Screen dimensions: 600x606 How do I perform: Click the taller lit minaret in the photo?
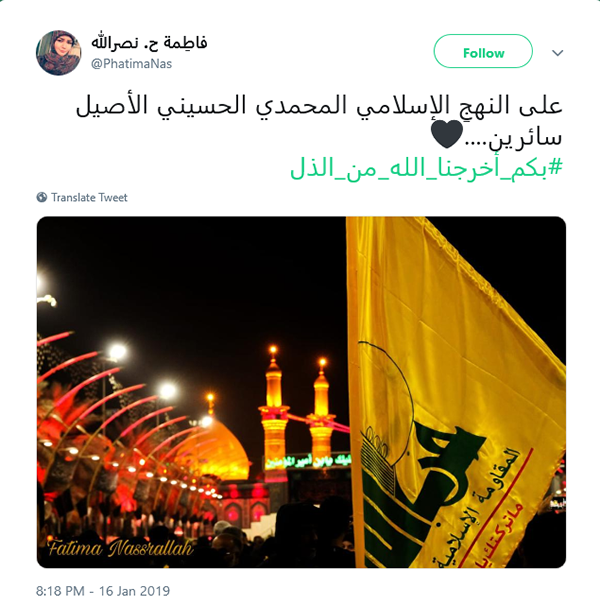tap(274, 414)
